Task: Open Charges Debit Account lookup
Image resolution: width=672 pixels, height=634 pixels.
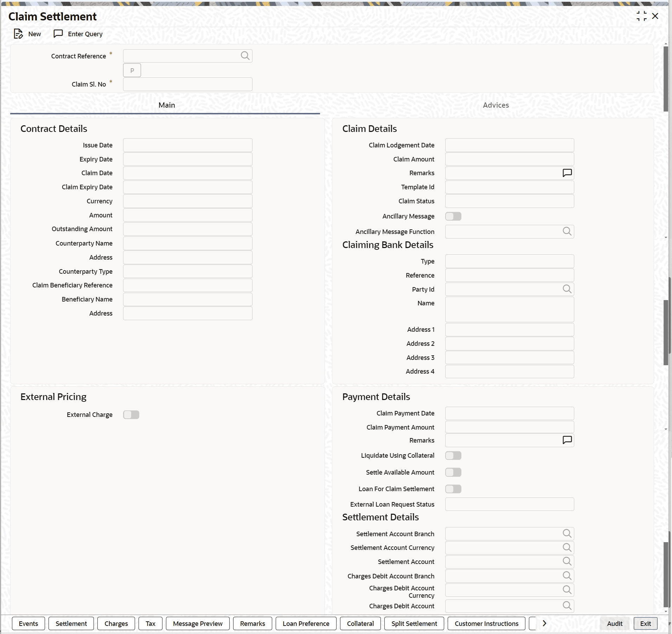Action: click(x=567, y=606)
